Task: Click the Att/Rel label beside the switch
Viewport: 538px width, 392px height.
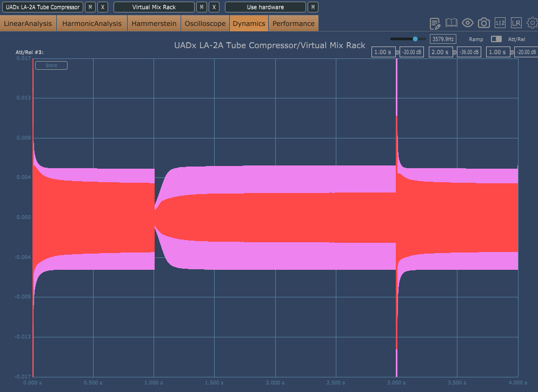Action: 516,39
